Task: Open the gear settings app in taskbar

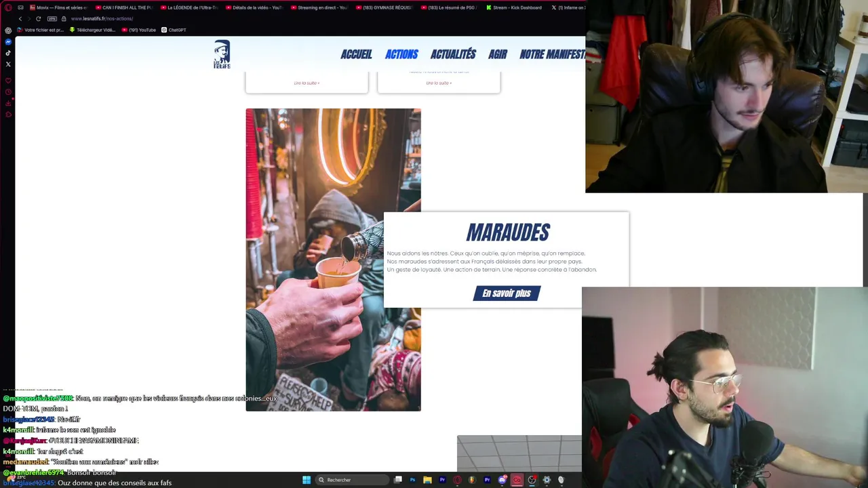Action: pyautogui.click(x=547, y=480)
